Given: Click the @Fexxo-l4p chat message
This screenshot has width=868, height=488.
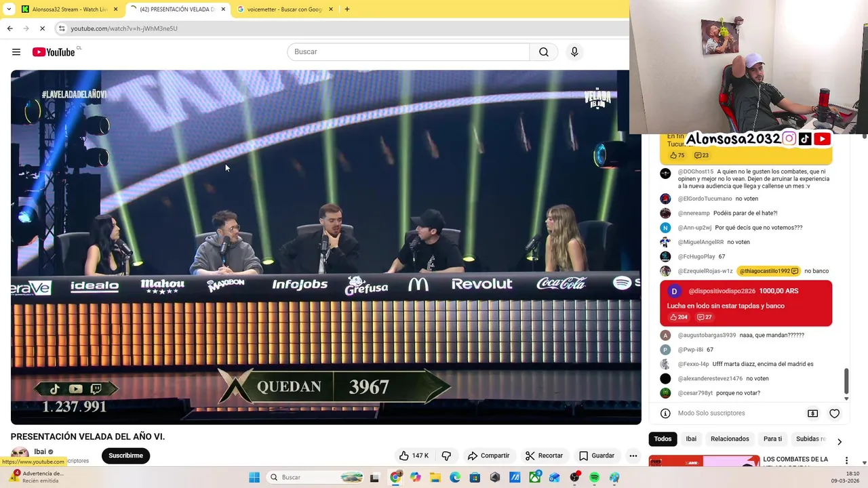Looking at the screenshot, I should point(763,364).
